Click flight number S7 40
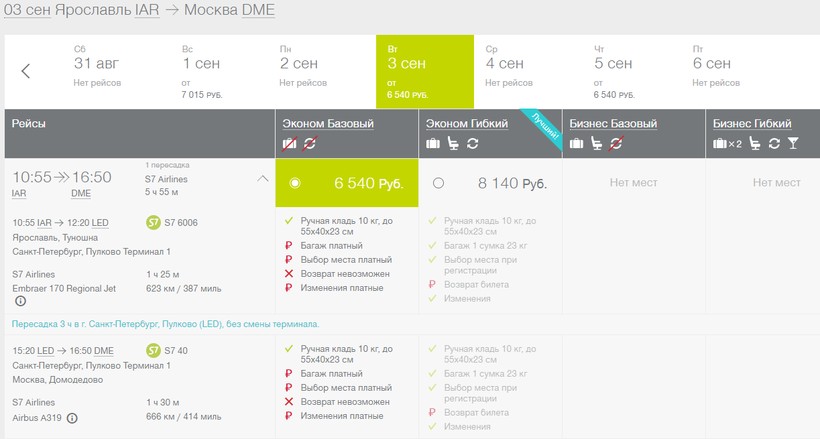This screenshot has height=439, width=820. [x=176, y=351]
